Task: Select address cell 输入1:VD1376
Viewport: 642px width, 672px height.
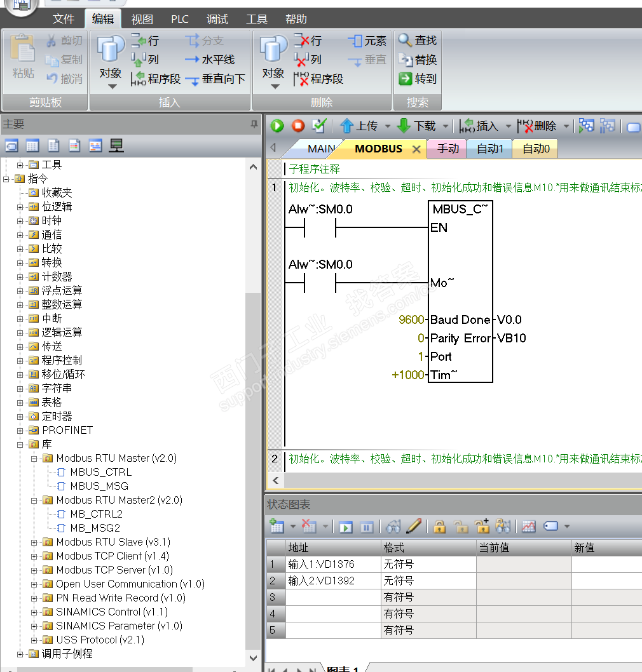Action: 333,565
